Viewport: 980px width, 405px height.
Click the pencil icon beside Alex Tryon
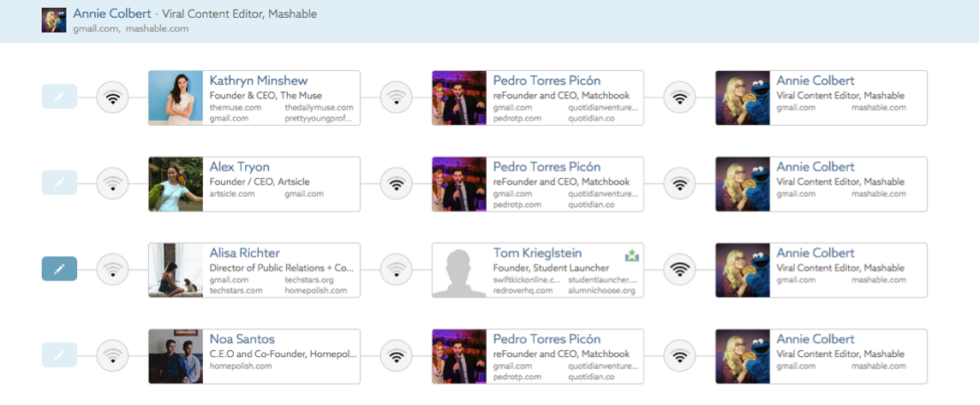pyautogui.click(x=59, y=182)
